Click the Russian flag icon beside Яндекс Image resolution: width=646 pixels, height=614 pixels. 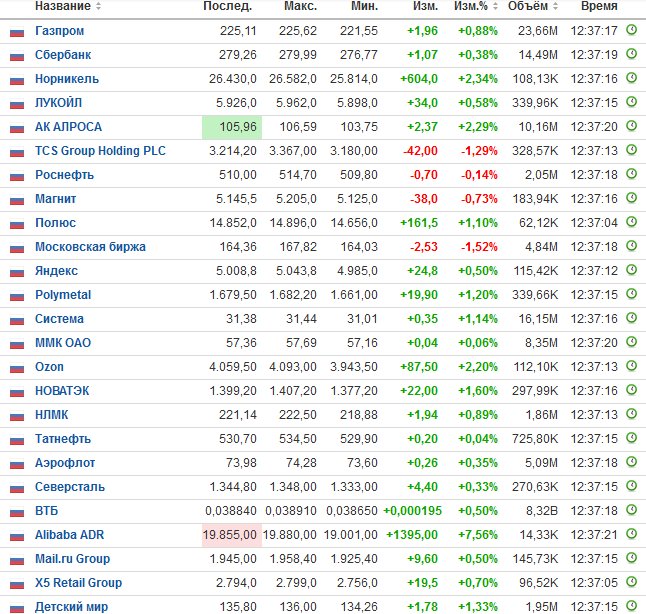click(x=17, y=272)
